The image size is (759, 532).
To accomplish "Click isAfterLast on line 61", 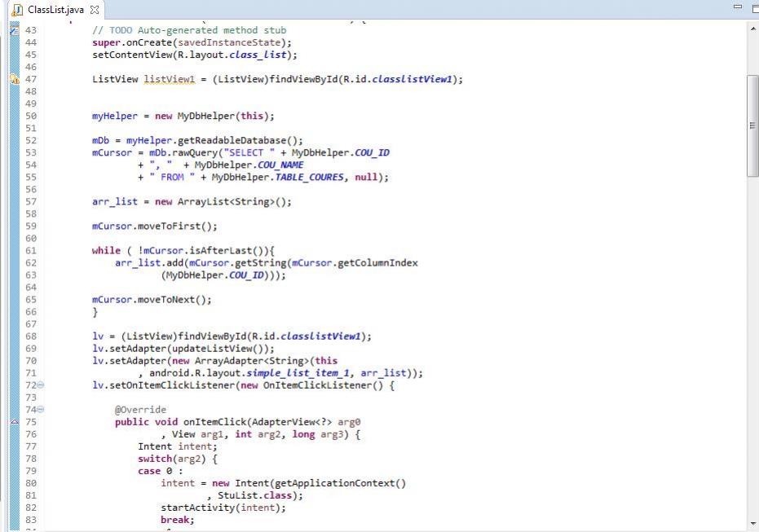I will pos(221,251).
